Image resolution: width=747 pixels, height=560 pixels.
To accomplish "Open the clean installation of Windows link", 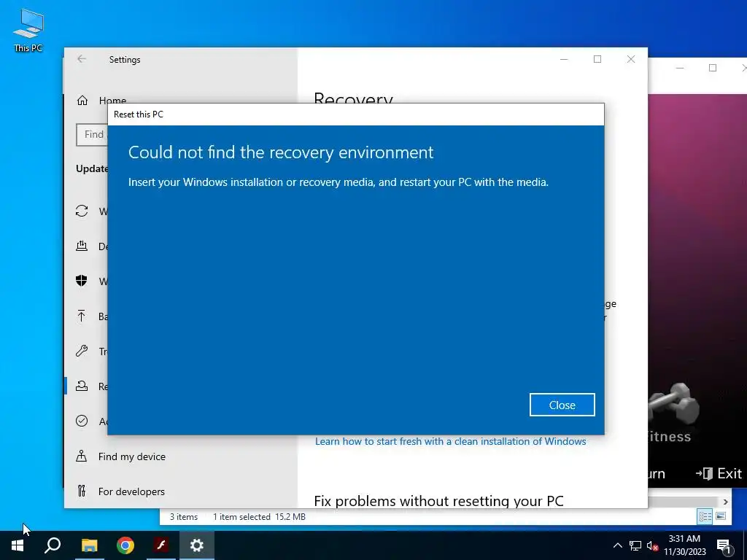I will 450,441.
